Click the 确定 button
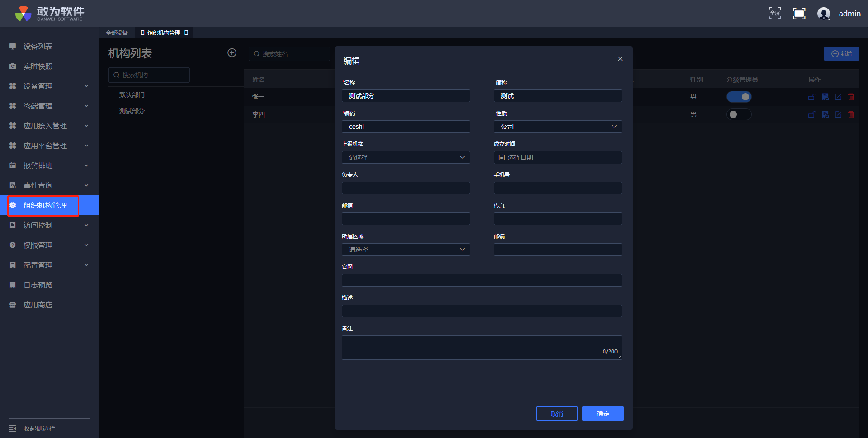This screenshot has width=868, height=438. (603, 414)
